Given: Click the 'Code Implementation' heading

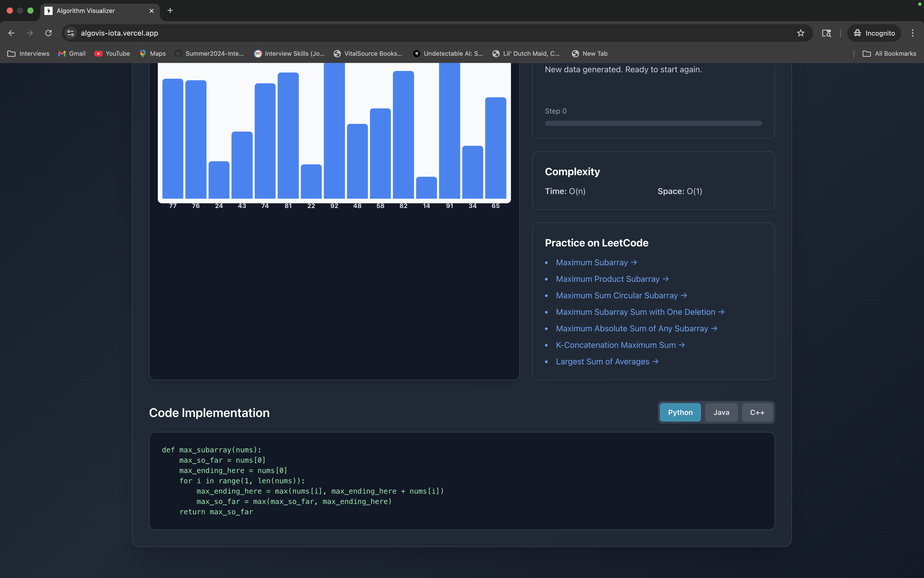Looking at the screenshot, I should (209, 413).
